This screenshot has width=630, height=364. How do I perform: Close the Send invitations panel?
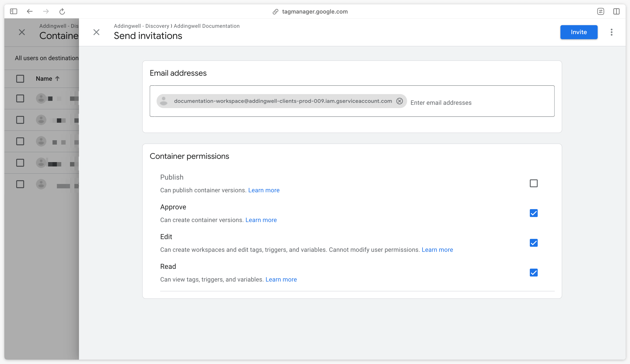pos(96,32)
